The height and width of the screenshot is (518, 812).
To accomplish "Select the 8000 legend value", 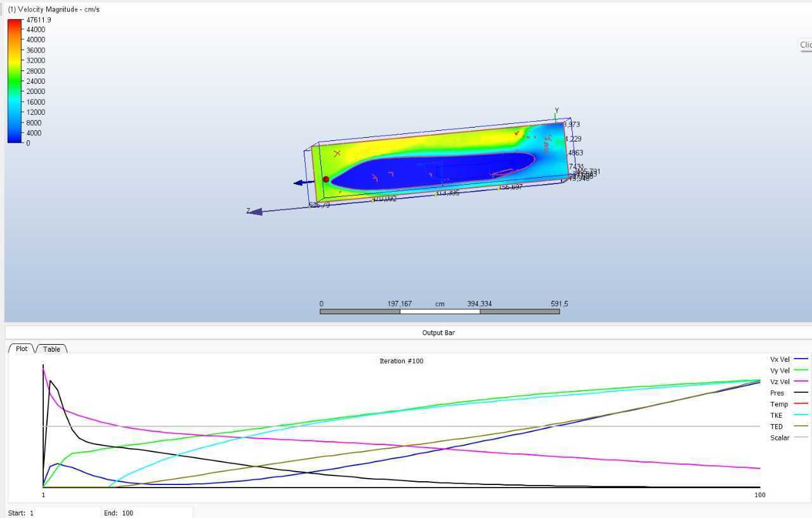I will coord(34,123).
